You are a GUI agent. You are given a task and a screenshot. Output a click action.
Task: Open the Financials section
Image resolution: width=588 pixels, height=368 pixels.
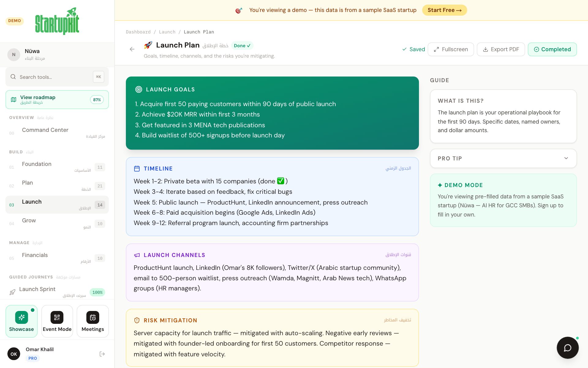(x=57, y=258)
